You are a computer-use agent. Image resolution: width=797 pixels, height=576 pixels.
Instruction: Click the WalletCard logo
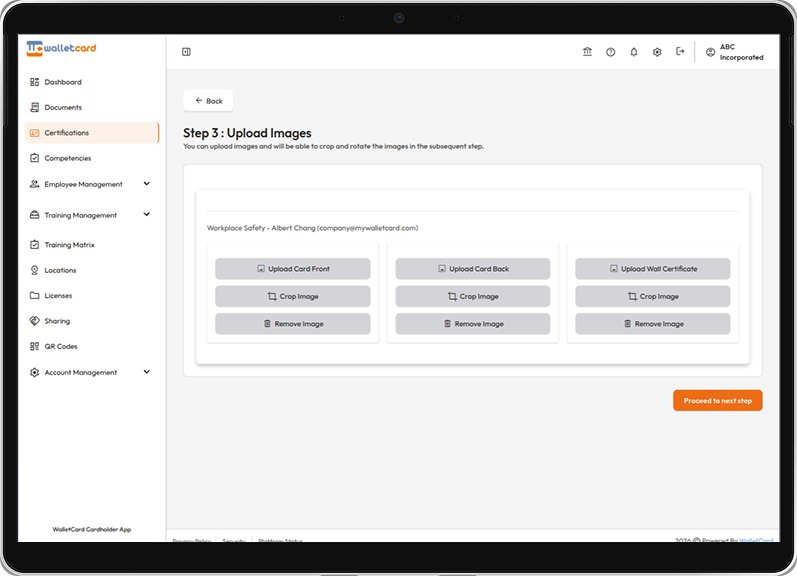click(61, 48)
